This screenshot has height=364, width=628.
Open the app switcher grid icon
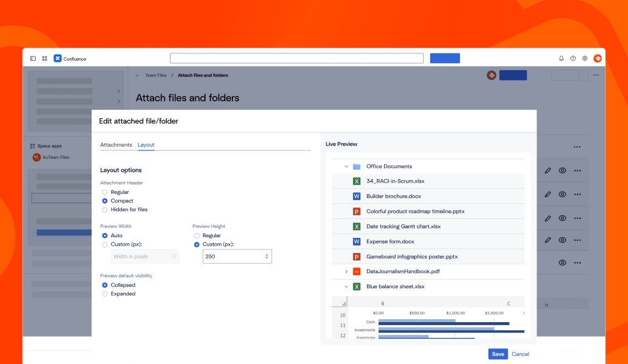[x=45, y=59]
